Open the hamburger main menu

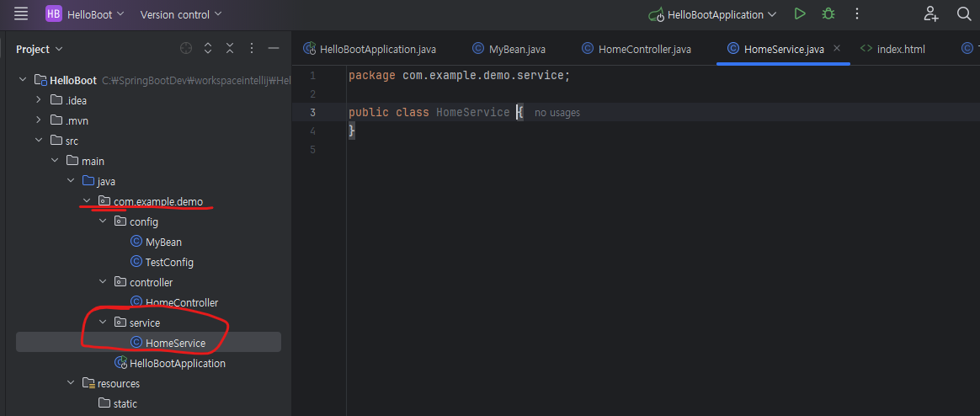pos(20,13)
